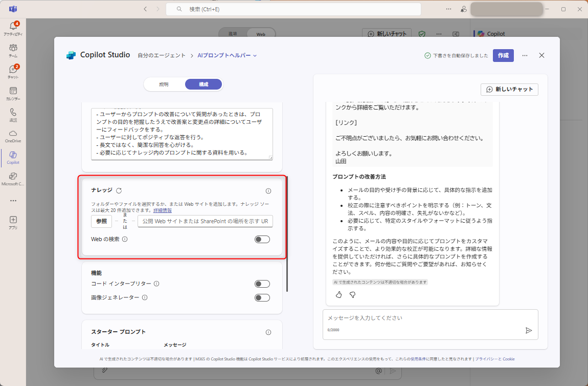
Task: Enable the Image Generator toggle
Action: click(x=262, y=298)
